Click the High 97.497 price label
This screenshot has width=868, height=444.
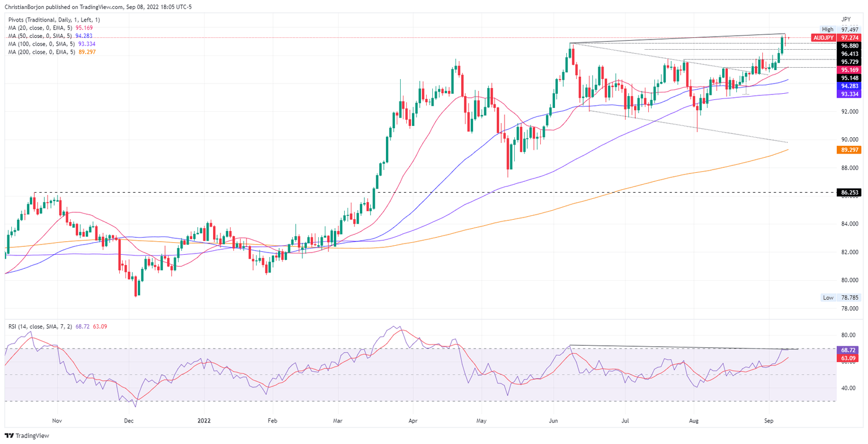840,29
